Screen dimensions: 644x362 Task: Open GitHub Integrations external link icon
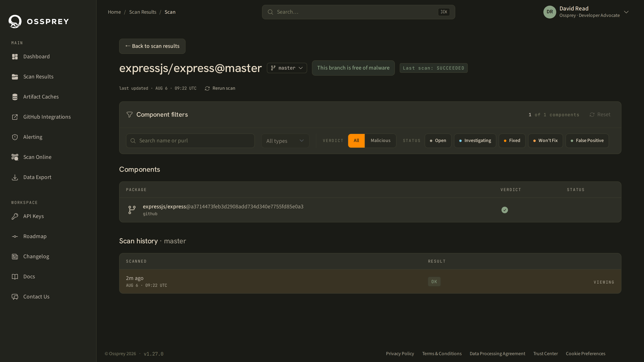click(x=15, y=117)
